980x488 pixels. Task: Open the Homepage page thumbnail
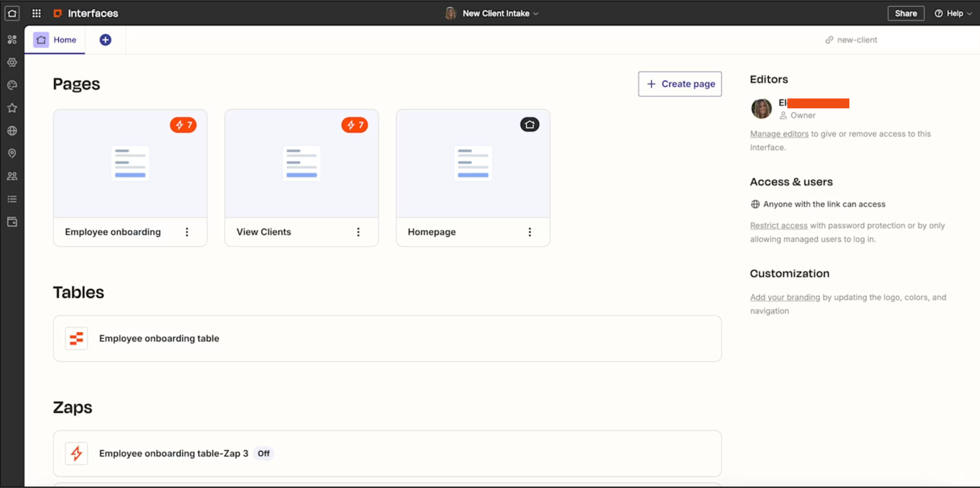click(472, 164)
